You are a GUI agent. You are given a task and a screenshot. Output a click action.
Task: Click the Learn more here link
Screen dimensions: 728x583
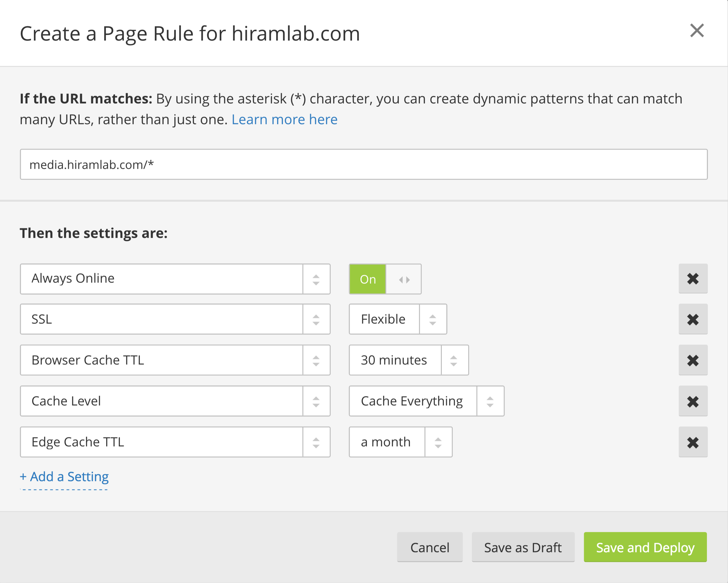[284, 119]
